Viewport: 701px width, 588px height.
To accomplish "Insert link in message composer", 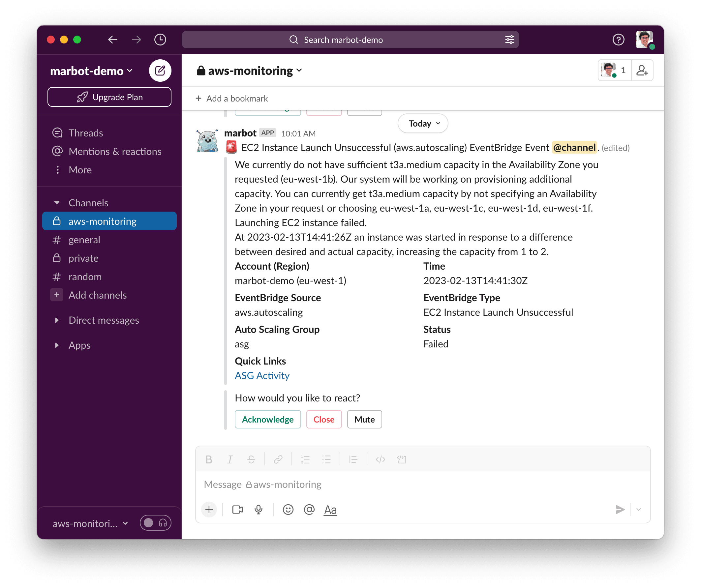I will [278, 459].
